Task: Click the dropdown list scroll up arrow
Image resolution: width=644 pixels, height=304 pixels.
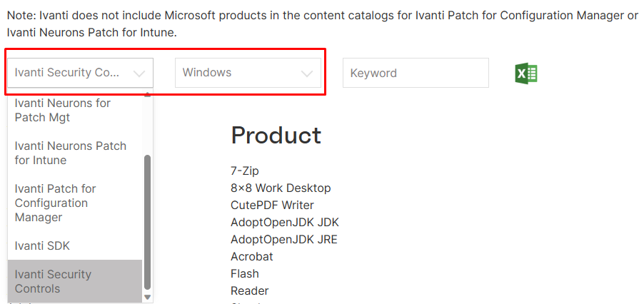Action: (148, 95)
